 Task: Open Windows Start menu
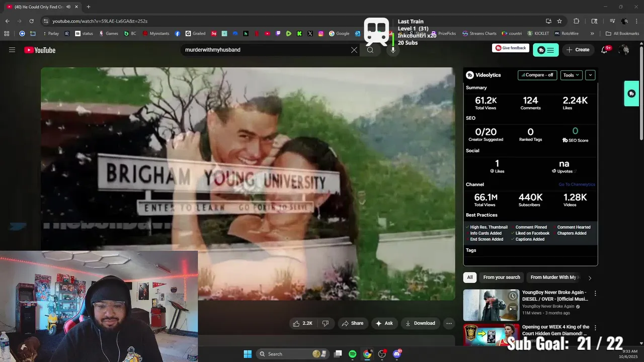pyautogui.click(x=248, y=354)
